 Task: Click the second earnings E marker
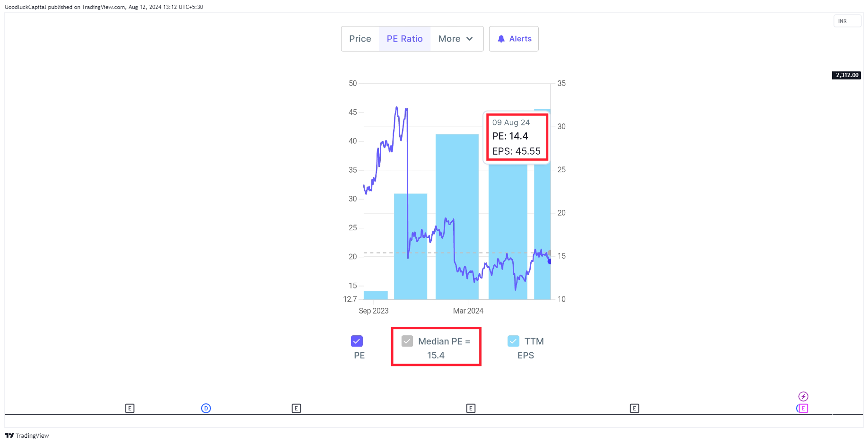click(296, 408)
